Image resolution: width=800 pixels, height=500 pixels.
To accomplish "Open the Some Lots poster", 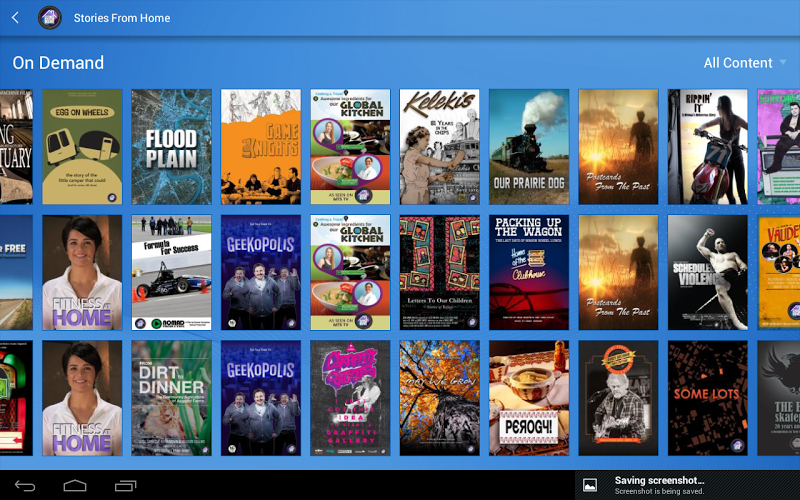I will tap(707, 398).
